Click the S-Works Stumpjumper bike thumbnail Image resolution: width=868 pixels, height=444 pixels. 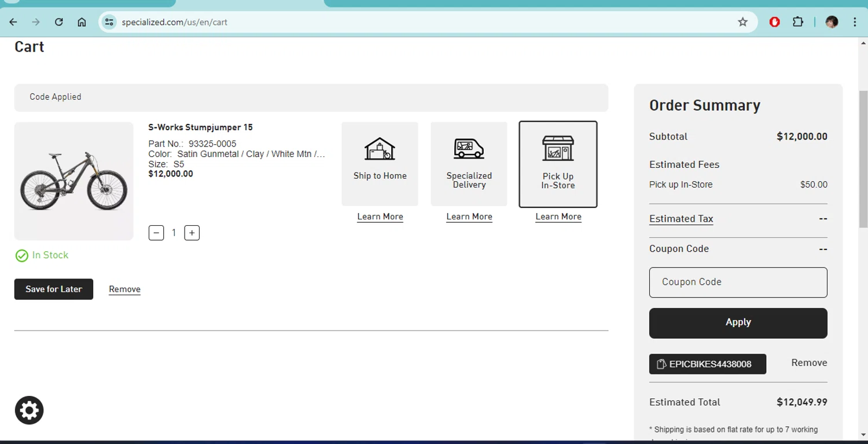[x=73, y=181]
